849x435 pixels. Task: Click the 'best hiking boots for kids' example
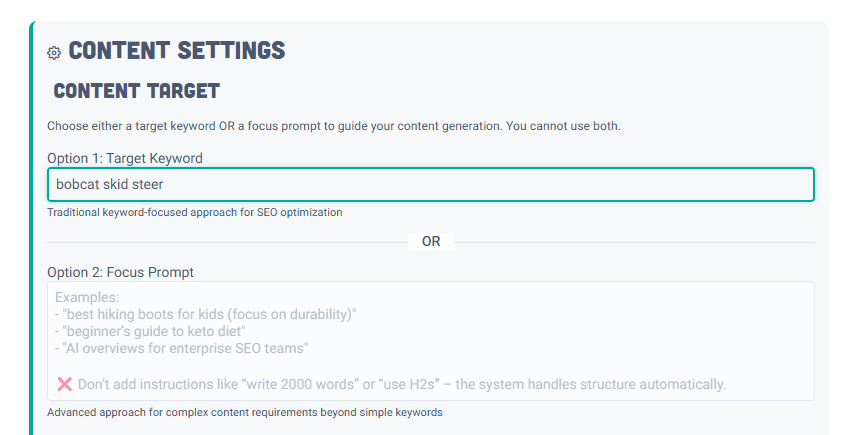pyautogui.click(x=206, y=314)
